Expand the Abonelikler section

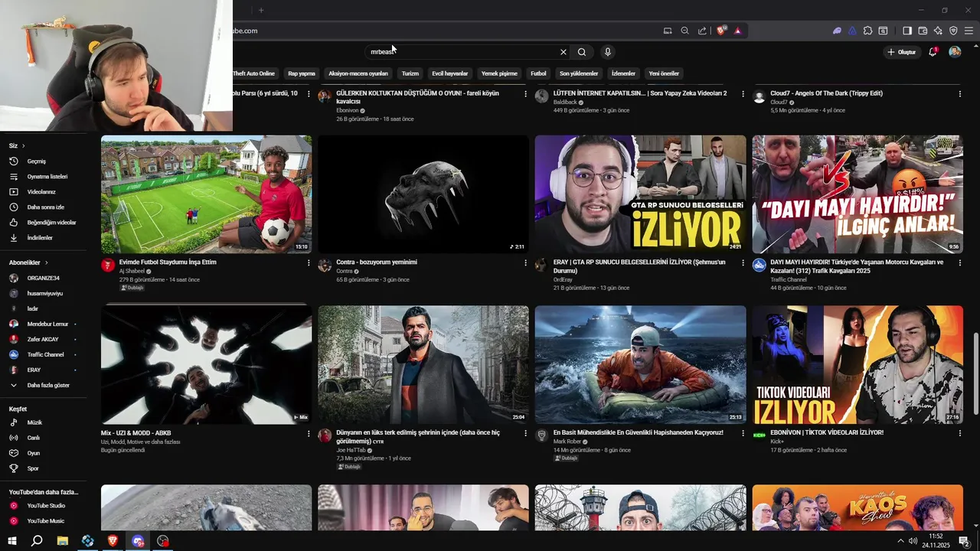[28, 262]
